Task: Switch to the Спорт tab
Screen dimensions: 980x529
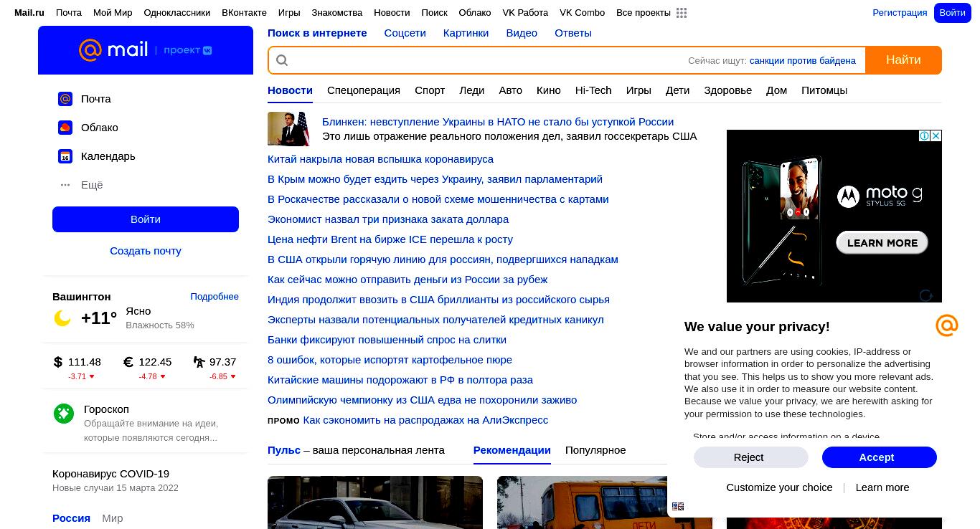Action: click(x=430, y=90)
